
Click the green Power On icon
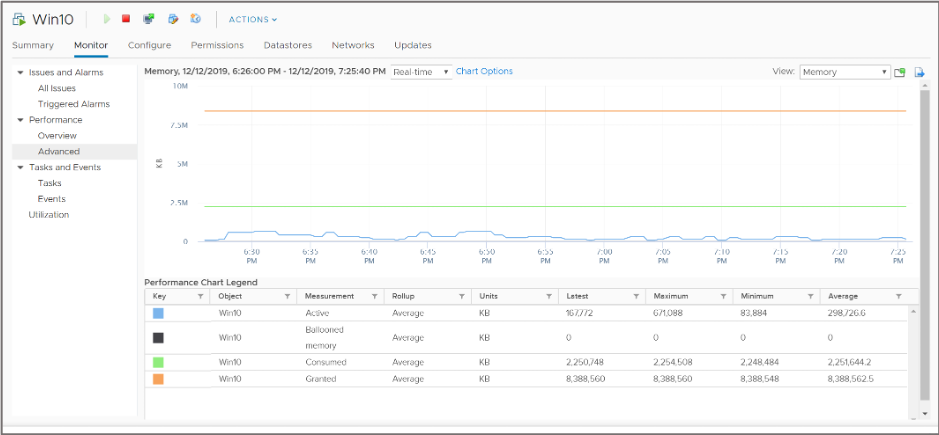[x=107, y=19]
